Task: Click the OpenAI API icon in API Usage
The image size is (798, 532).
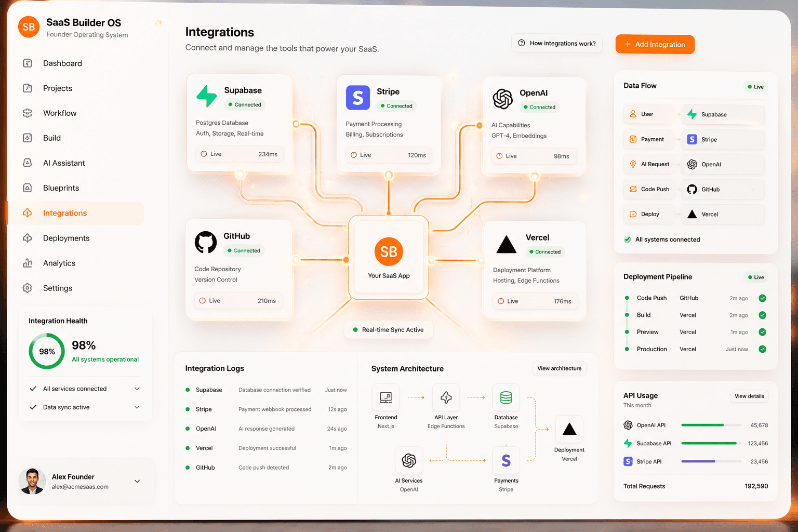Action: tap(628, 425)
